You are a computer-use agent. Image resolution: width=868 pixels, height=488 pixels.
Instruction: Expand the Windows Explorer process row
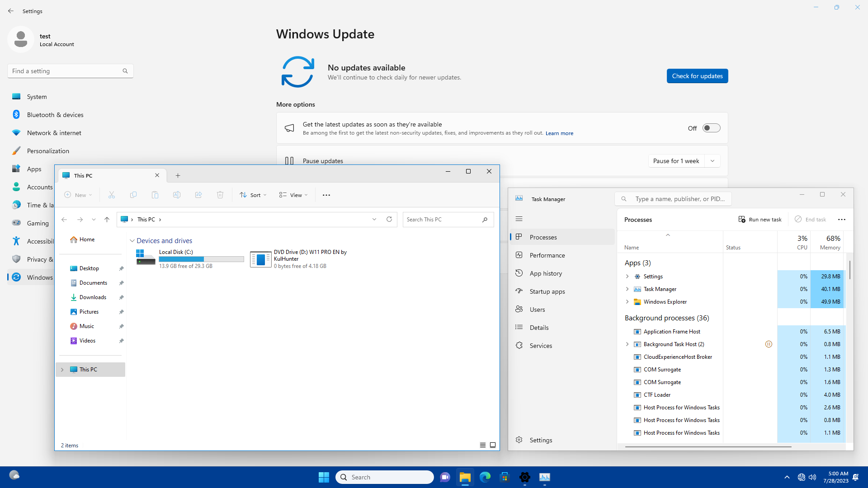click(627, 302)
